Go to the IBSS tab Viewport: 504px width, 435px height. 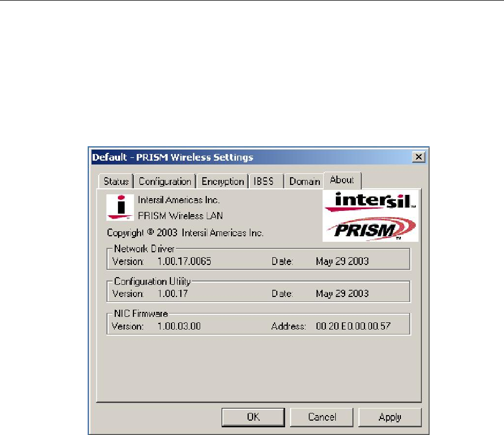click(x=265, y=182)
